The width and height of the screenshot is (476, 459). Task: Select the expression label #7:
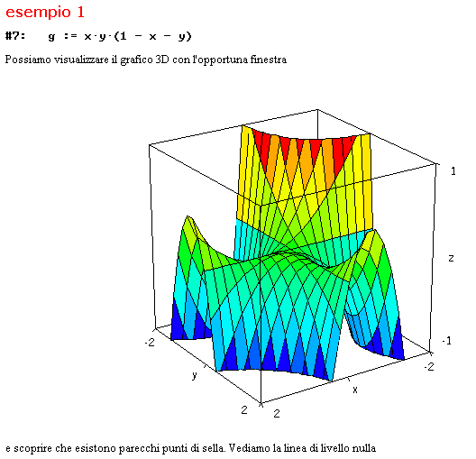click(15, 36)
